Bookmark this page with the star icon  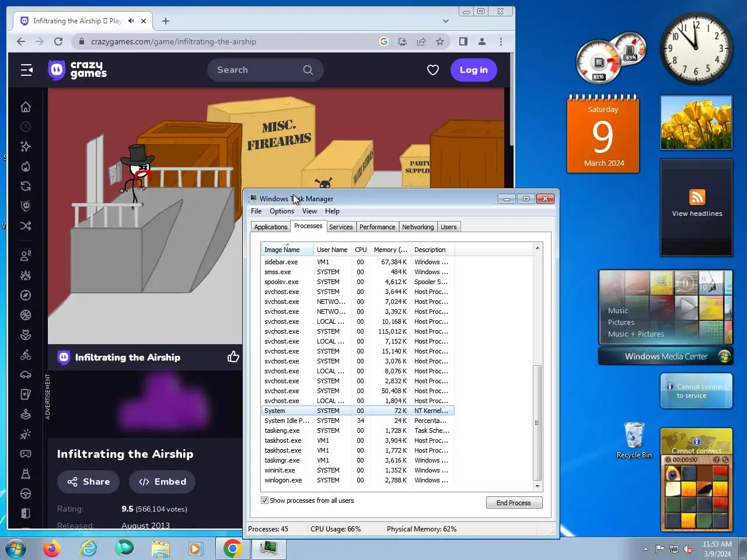coord(440,41)
